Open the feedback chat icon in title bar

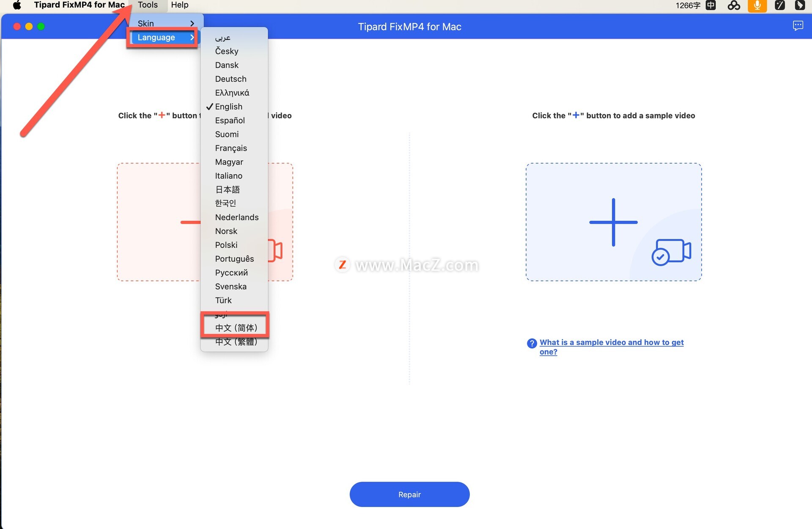798,26
